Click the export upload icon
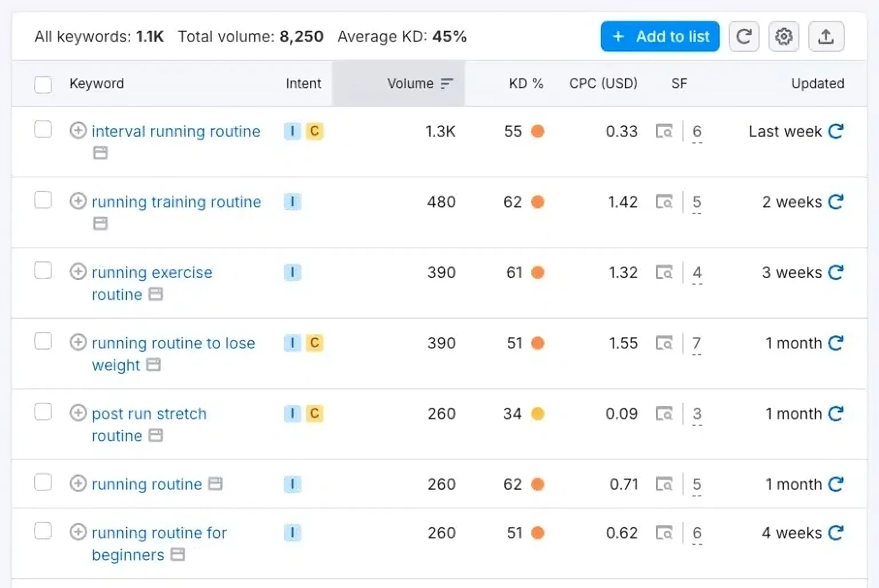This screenshot has height=588, width=879. coord(826,37)
